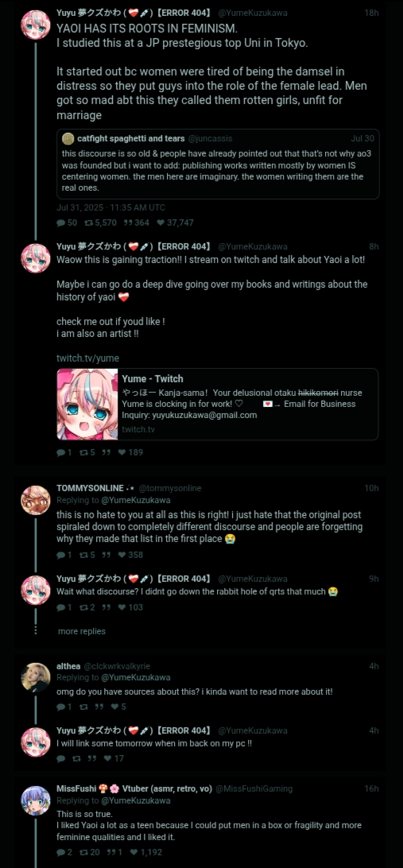This screenshot has height=868, width=403.
Task: Retweet MissFushi's reply showing 20 retweets
Action: (x=83, y=852)
